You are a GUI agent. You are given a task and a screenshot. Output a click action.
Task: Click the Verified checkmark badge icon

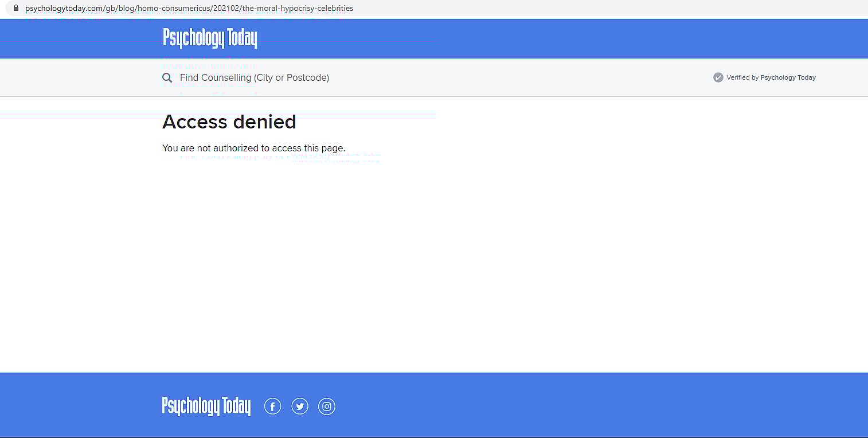coord(718,77)
